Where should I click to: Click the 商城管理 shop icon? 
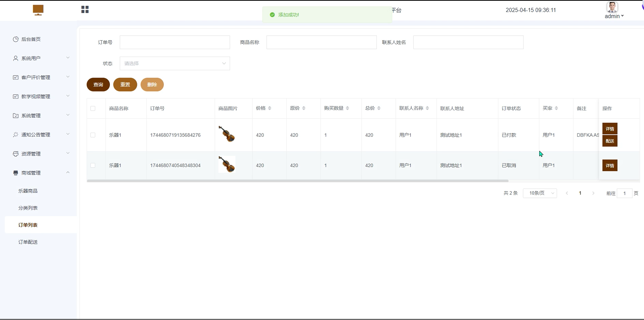16,173
